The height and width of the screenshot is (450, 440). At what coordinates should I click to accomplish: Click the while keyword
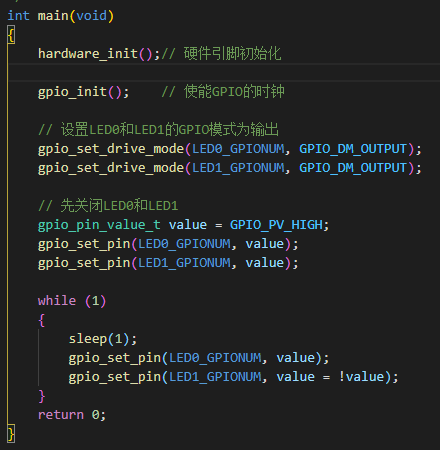point(57,301)
